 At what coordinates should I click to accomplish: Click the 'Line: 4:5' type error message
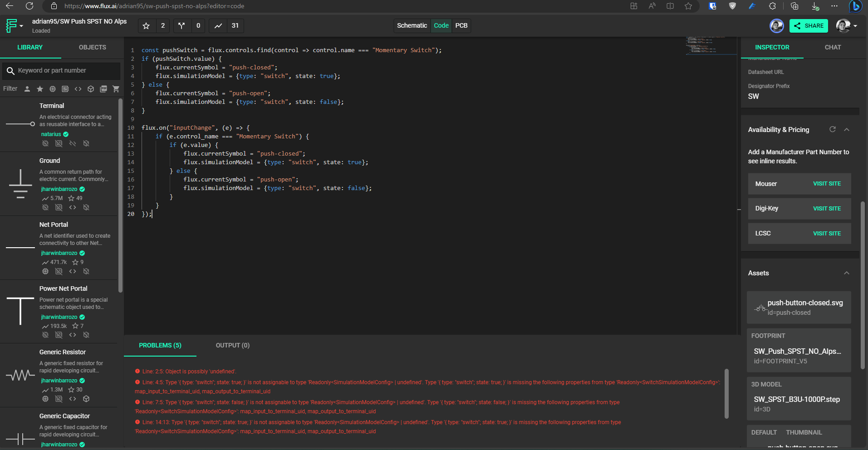pyautogui.click(x=427, y=387)
